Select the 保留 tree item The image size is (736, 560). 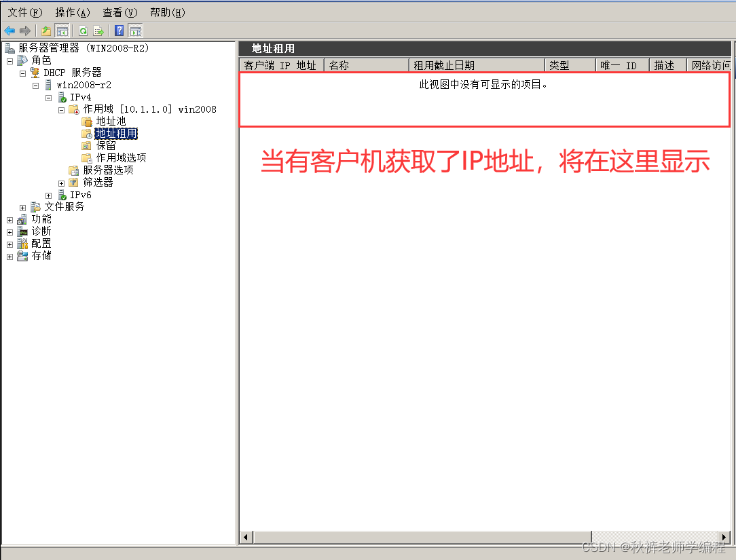(106, 145)
